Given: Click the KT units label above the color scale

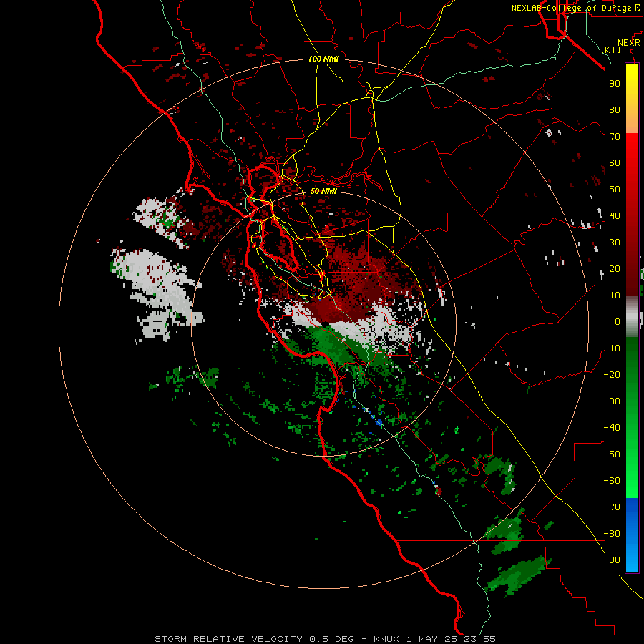Looking at the screenshot, I should (611, 49).
